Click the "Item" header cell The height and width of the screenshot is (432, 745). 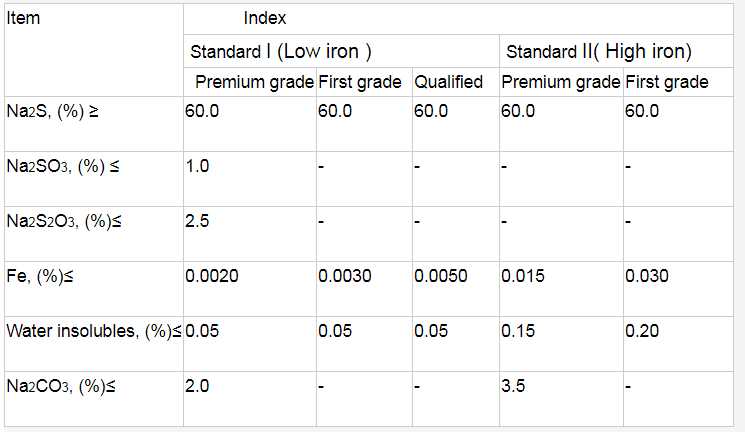tap(22, 18)
